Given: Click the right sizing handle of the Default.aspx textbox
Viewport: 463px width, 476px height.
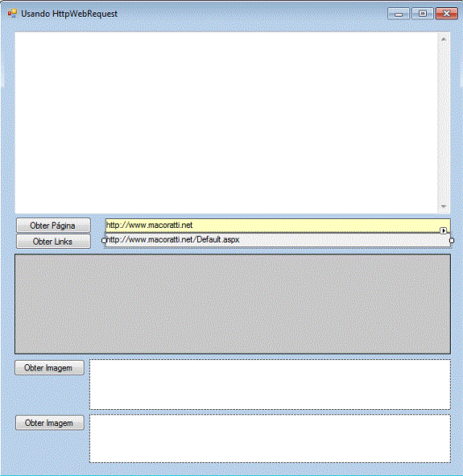Looking at the screenshot, I should coord(452,241).
